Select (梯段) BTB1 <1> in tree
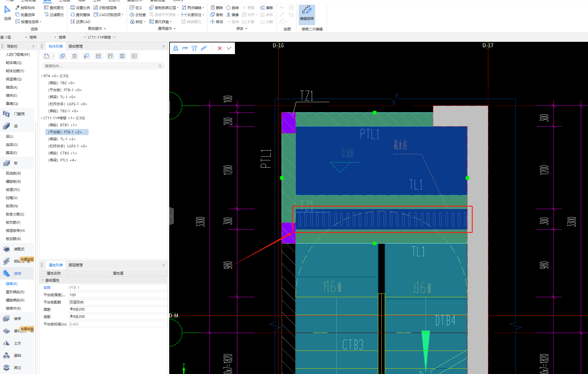This screenshot has width=588, height=374. coord(63,125)
